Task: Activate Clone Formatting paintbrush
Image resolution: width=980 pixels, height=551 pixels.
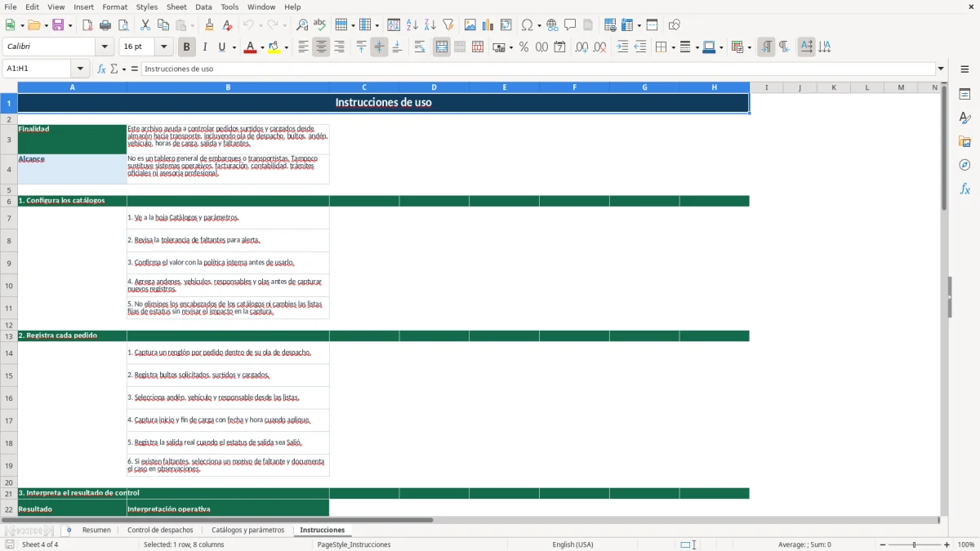Action: tap(209, 24)
